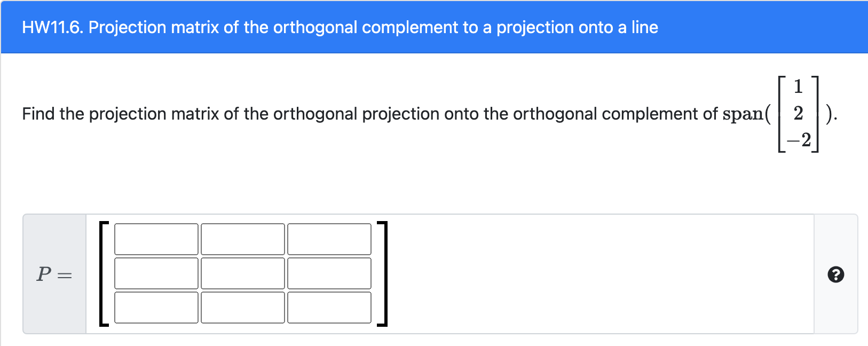This screenshot has height=346, width=868.
Task: Select the middle-left matrix entry field
Action: click(156, 273)
